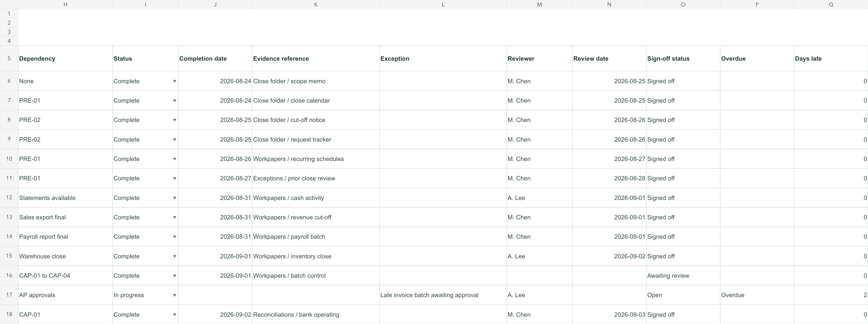This screenshot has width=868, height=324.
Task: Click the Reviewer header cell
Action: (539, 58)
